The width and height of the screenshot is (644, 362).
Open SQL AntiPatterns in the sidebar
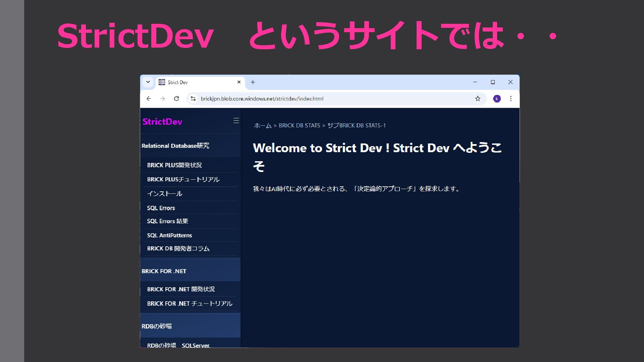(169, 235)
